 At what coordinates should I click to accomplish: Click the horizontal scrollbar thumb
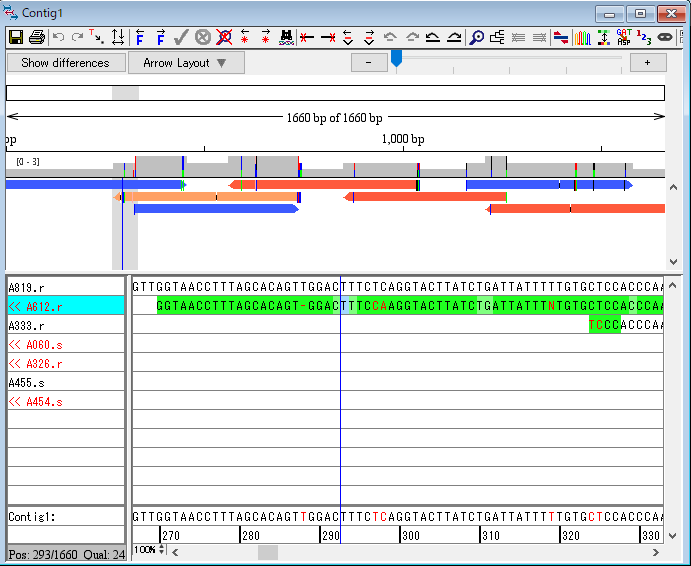pos(267,552)
